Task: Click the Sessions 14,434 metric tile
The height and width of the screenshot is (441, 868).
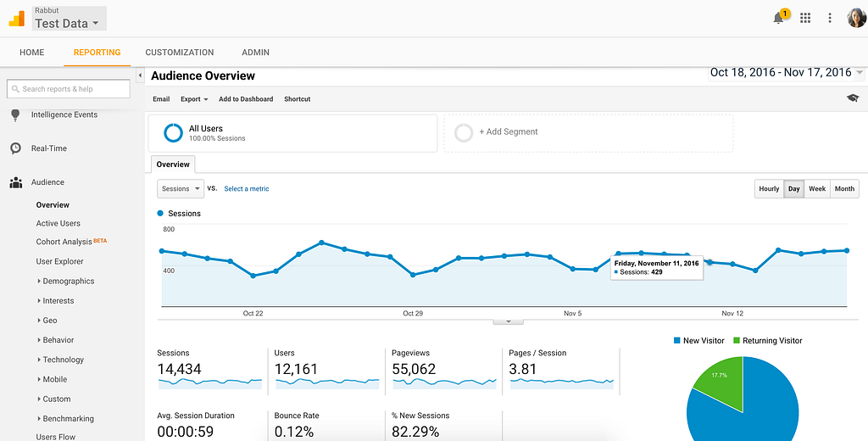Action: pos(210,370)
